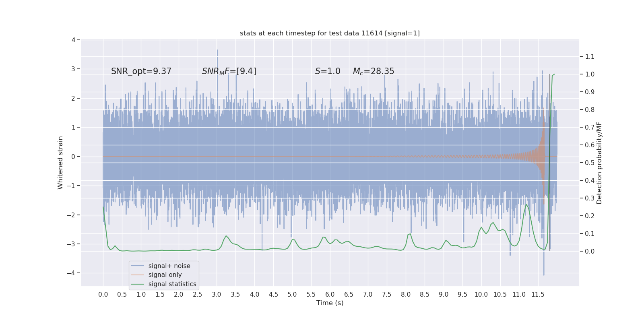
Task: Click the SNR_MF=[9.4] annotation
Action: tap(229, 71)
